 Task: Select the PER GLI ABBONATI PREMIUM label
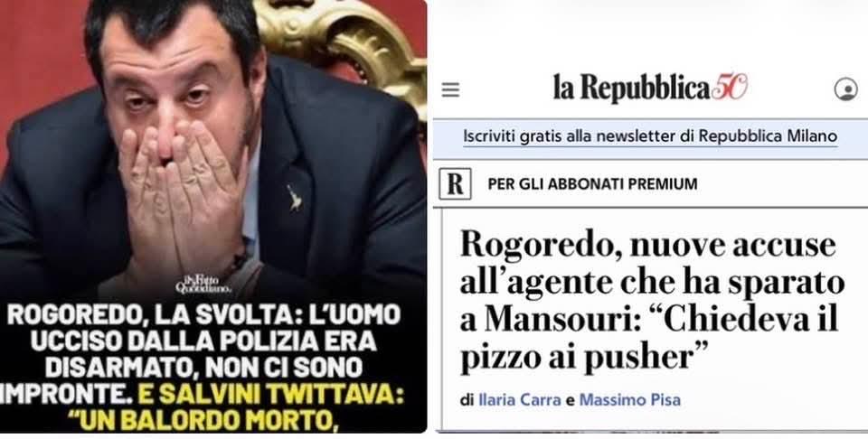pyautogui.click(x=592, y=184)
